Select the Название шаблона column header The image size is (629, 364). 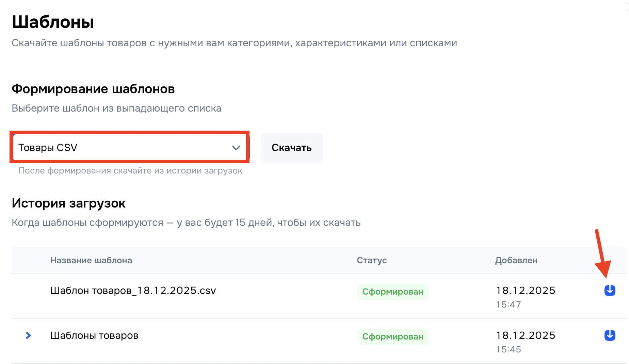point(92,260)
